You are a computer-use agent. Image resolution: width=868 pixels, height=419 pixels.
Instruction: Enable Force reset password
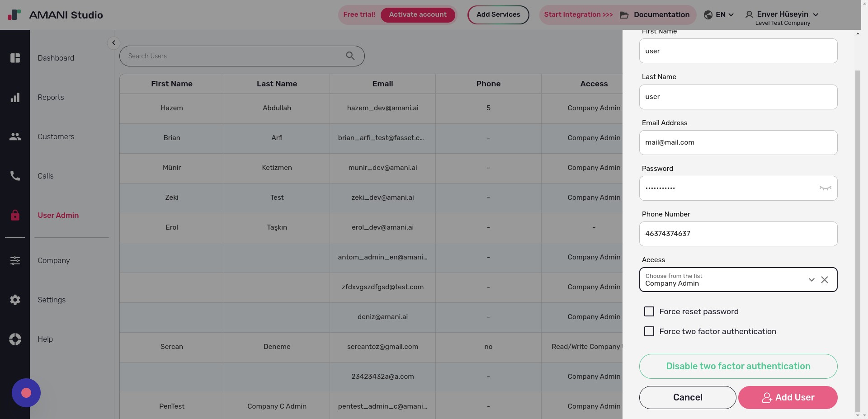tap(650, 311)
